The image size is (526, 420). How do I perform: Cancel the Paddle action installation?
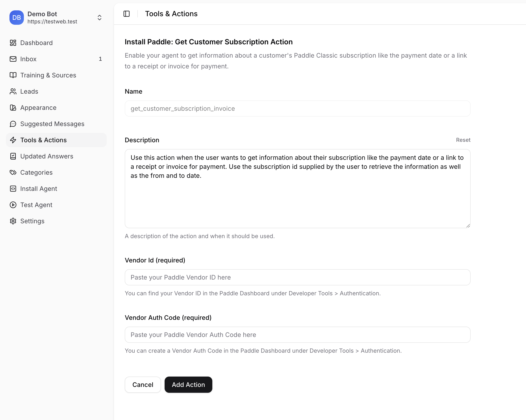pyautogui.click(x=143, y=385)
